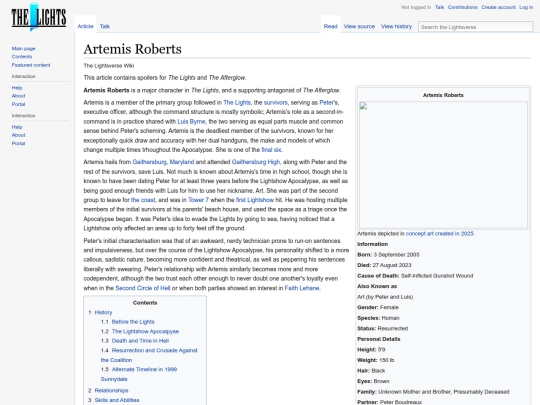Open the Luis Byrne link
This screenshot has height=405, width=540.
191,122
